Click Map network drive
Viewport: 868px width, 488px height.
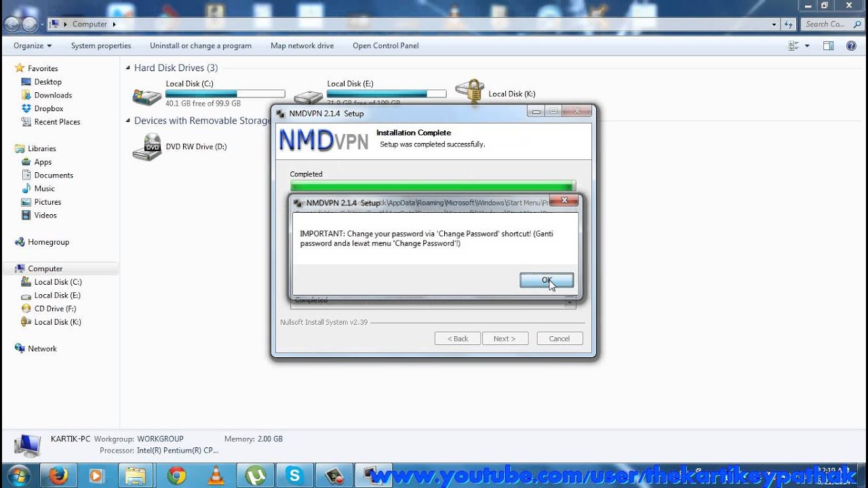click(302, 45)
